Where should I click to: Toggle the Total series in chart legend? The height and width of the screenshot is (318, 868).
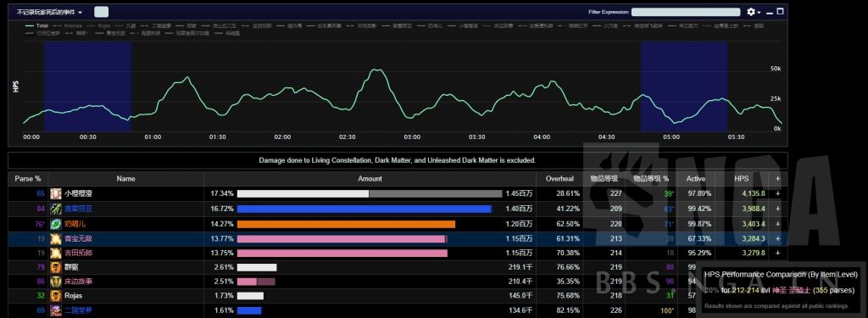(x=36, y=25)
